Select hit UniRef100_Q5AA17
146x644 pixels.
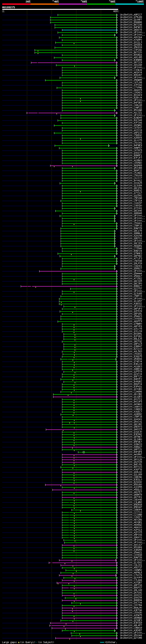pyautogui.click(x=131, y=276)
